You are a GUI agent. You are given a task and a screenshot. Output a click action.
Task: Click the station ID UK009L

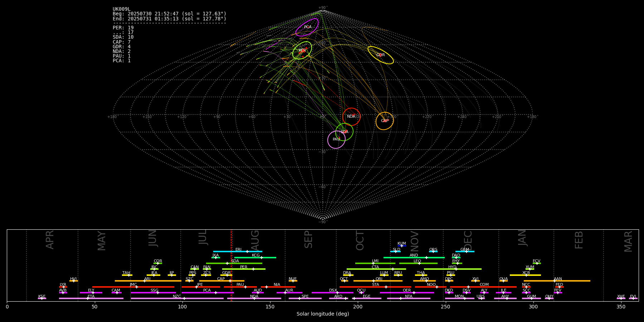(122, 9)
